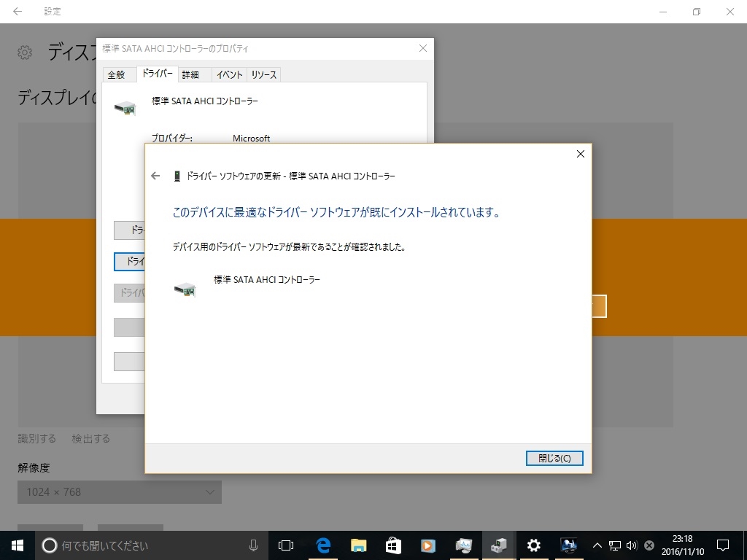Click the 閉じる(C) button in the driver update dialog

pyautogui.click(x=554, y=458)
